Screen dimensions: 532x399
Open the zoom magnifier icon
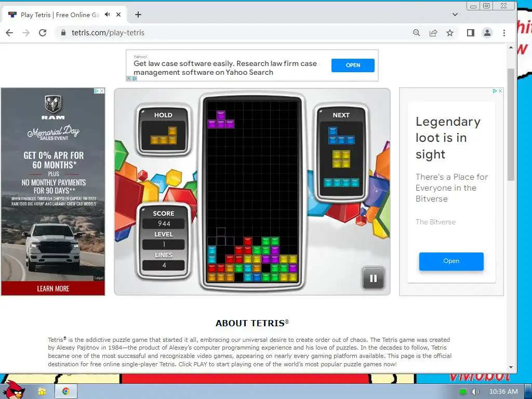(416, 33)
